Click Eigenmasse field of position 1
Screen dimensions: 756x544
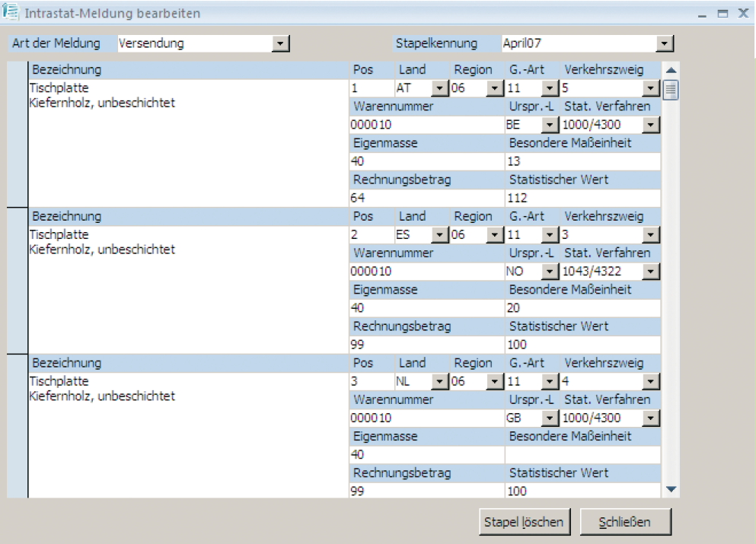pos(426,161)
